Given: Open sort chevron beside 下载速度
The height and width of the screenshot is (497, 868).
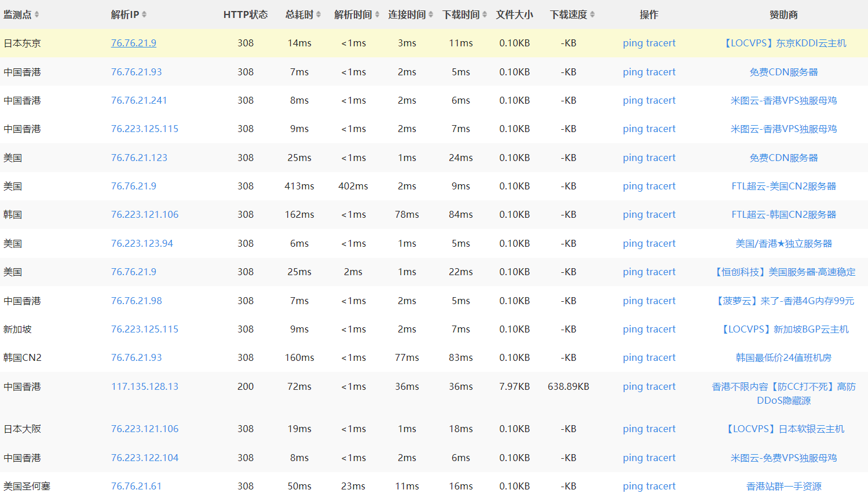Looking at the screenshot, I should (593, 14).
